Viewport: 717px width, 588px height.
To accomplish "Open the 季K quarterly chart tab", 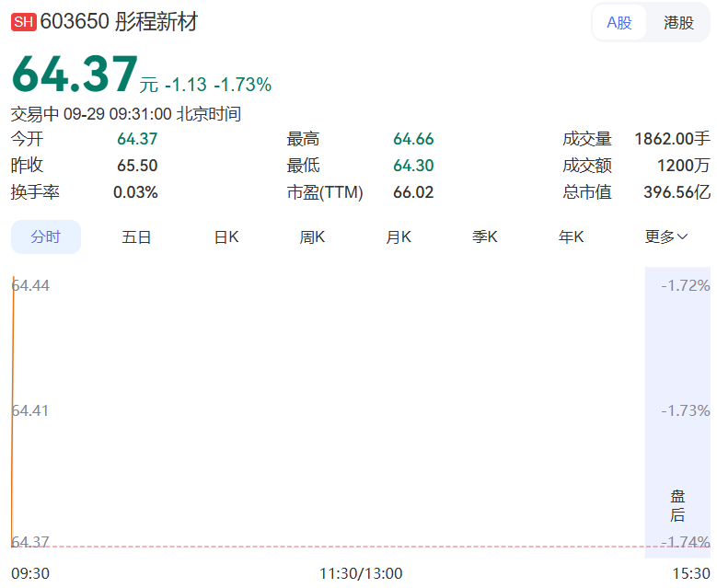I will (x=485, y=236).
